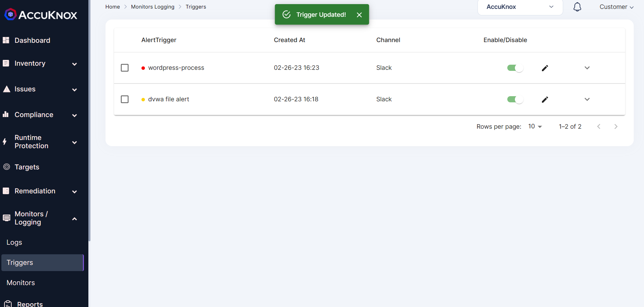This screenshot has height=307, width=644.
Task: Go to previous page of triggers
Action: (x=599, y=127)
